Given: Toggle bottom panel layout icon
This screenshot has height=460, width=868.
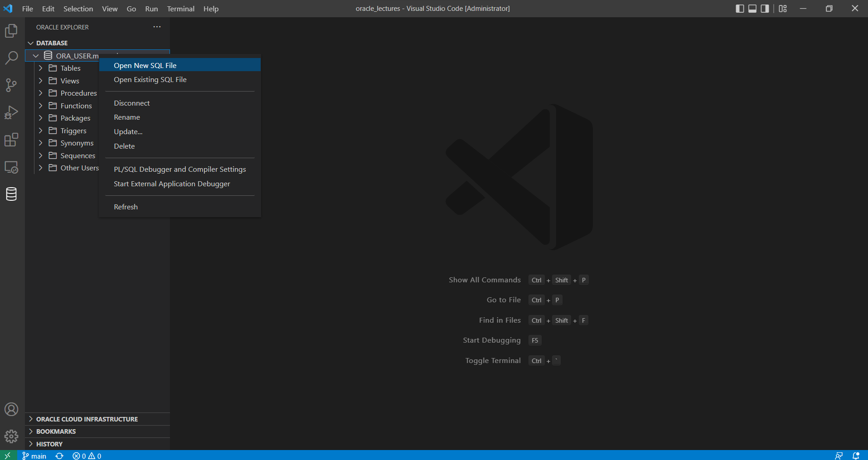Looking at the screenshot, I should click(x=752, y=9).
